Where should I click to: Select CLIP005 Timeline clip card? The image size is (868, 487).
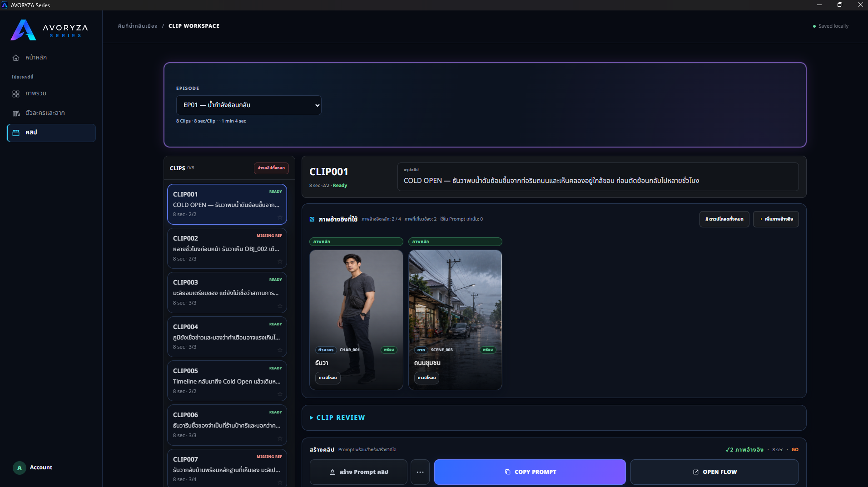(227, 380)
